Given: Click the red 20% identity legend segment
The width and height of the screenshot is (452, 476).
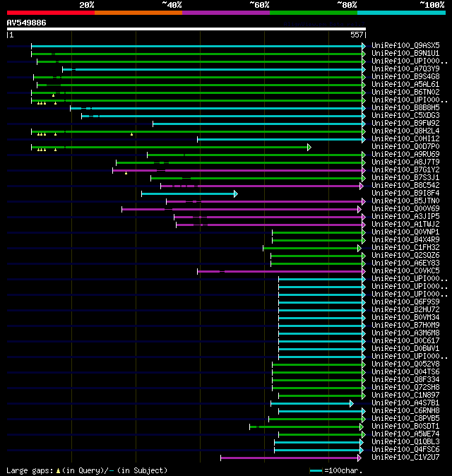Looking at the screenshot, I should coord(51,13).
